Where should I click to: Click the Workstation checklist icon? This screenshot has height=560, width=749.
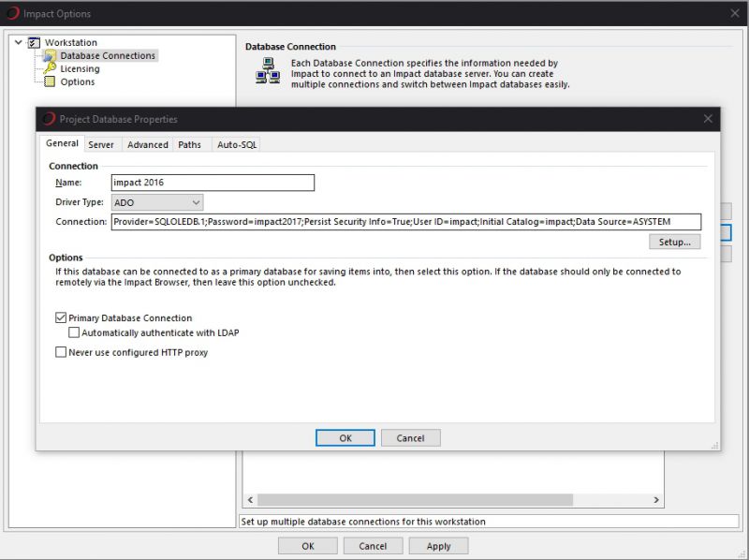tap(35, 43)
